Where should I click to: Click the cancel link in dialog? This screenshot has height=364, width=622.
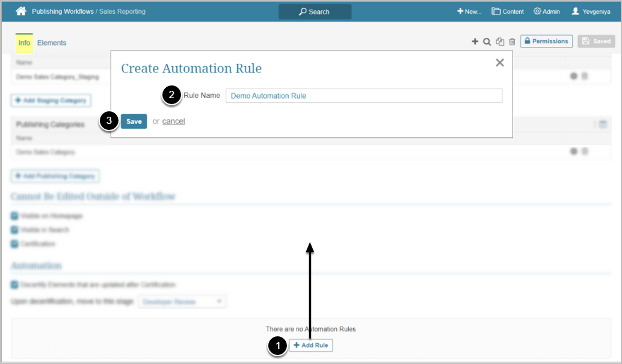click(173, 121)
